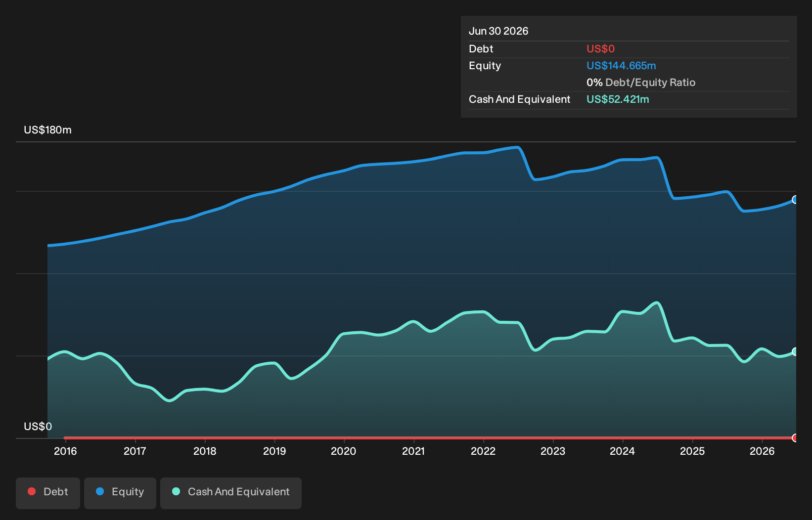
Task: Click the 2022 x-axis label
Action: (483, 451)
